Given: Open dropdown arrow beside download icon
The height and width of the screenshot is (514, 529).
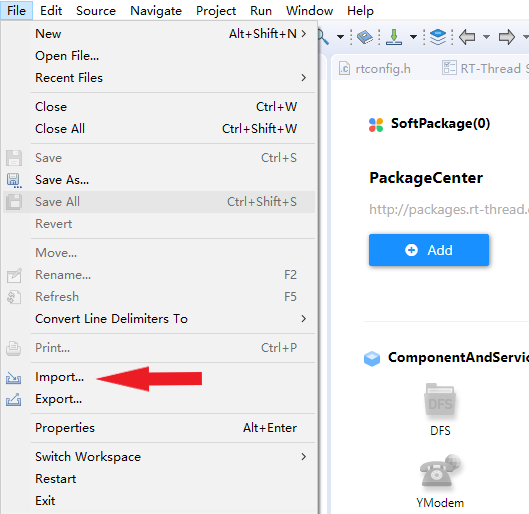Looking at the screenshot, I should pos(413,36).
